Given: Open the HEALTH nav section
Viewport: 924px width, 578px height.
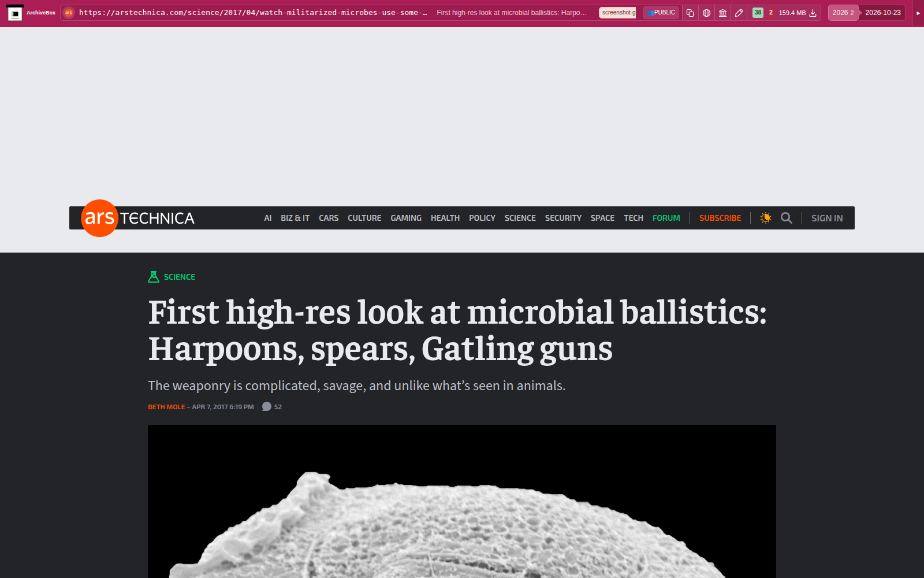Looking at the screenshot, I should (x=445, y=218).
